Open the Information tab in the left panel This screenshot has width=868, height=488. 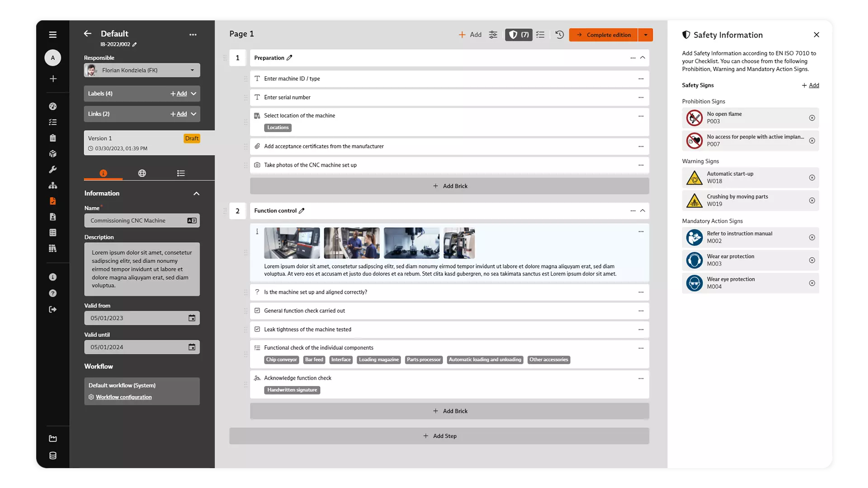pos(103,173)
